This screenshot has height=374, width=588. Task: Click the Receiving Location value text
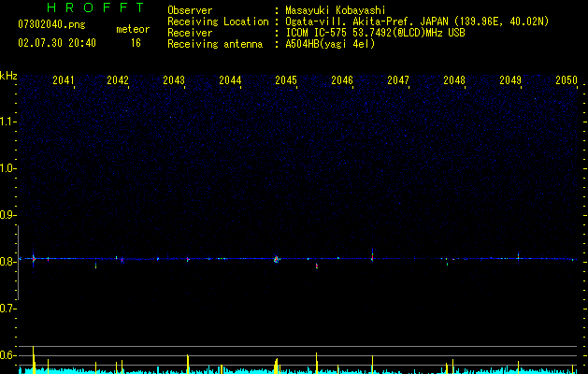tap(417, 22)
